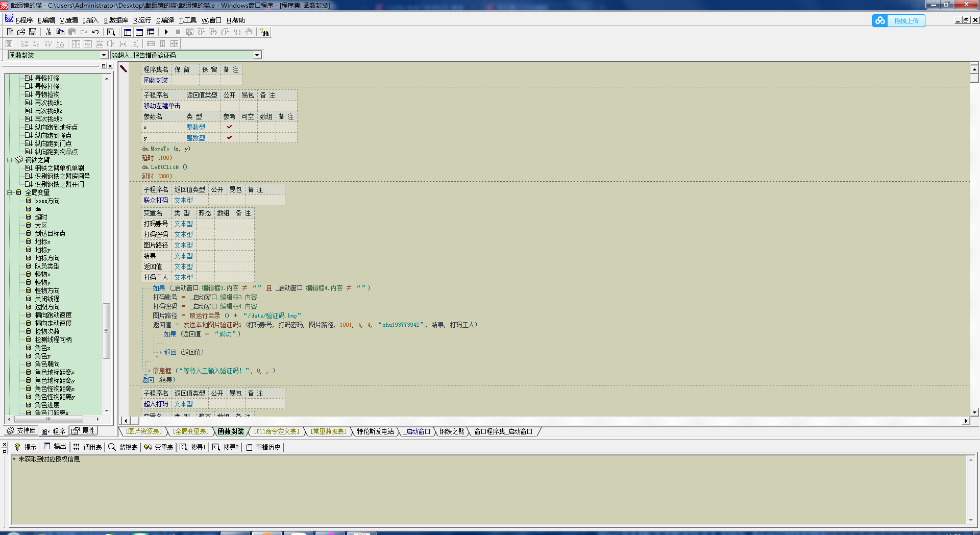
Task: Switch to the 特伦斯发电站 tab
Action: tap(375, 431)
